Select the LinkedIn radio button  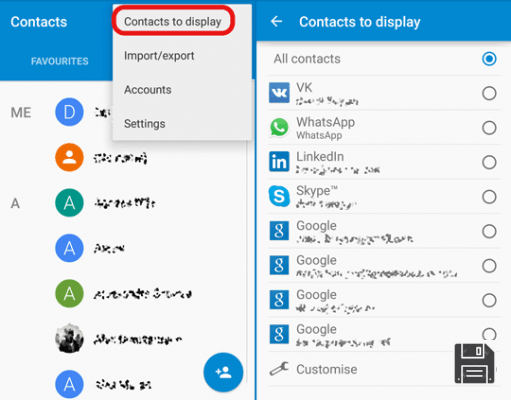[489, 162]
